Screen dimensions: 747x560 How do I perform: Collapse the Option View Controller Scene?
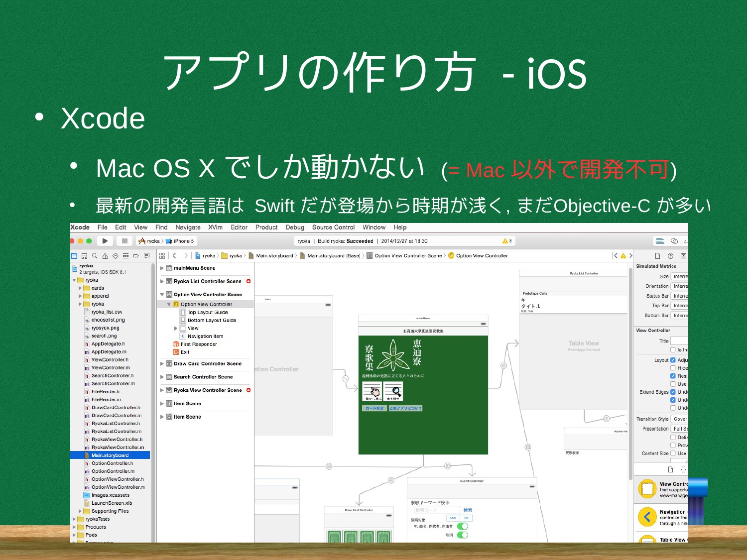pyautogui.click(x=162, y=295)
